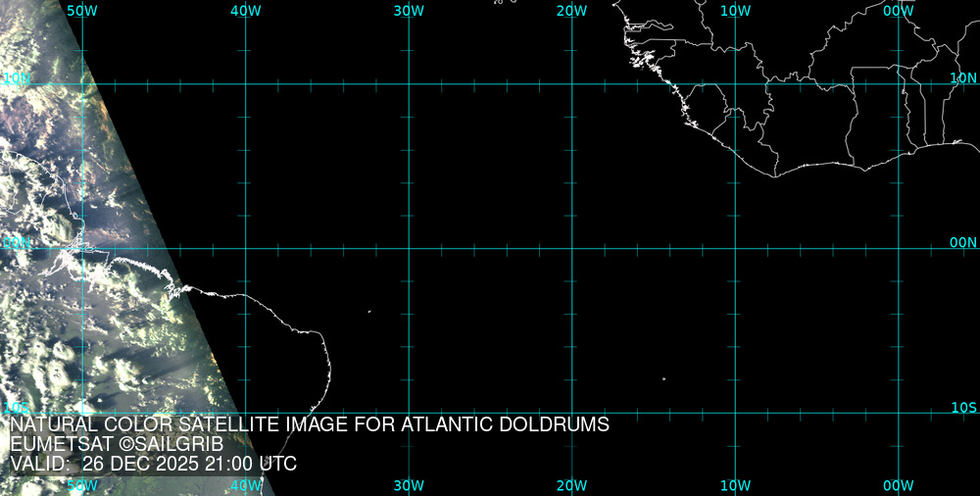Click the 30W label on the top edge
Viewport: 980px width, 496px height.
(409, 10)
